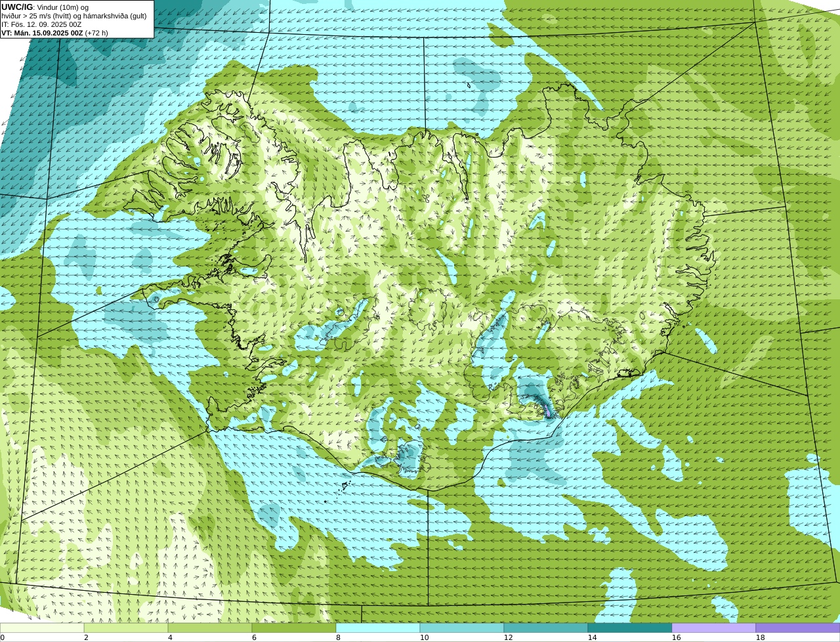The image size is (840, 642).
Task: Select the color scale segment between 4 and 6
Action: pos(210,628)
